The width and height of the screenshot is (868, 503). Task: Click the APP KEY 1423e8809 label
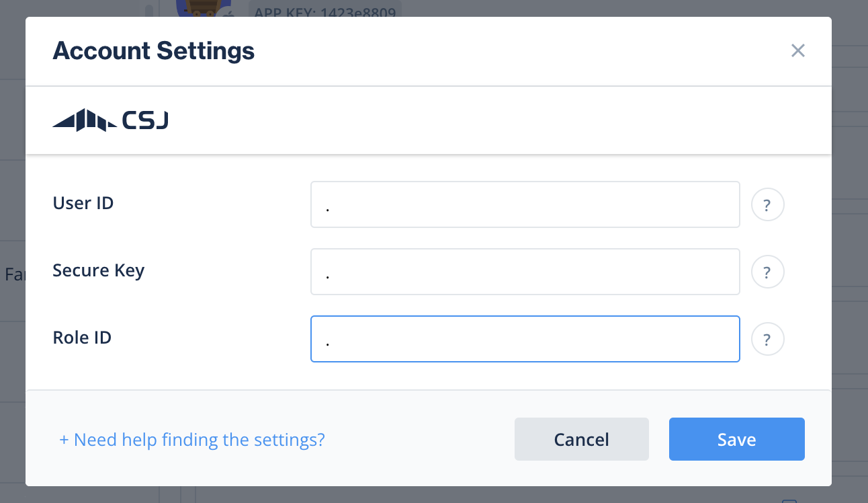[324, 8]
